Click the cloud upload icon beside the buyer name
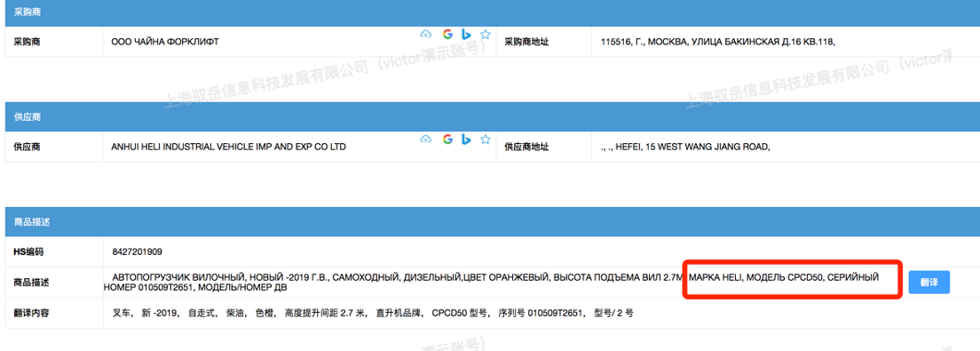 (426, 34)
